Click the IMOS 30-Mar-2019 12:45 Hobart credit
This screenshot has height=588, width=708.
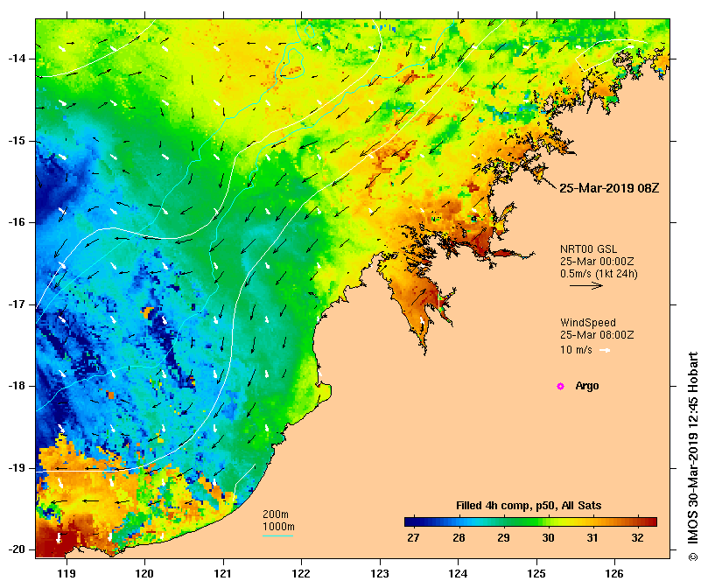click(x=693, y=456)
